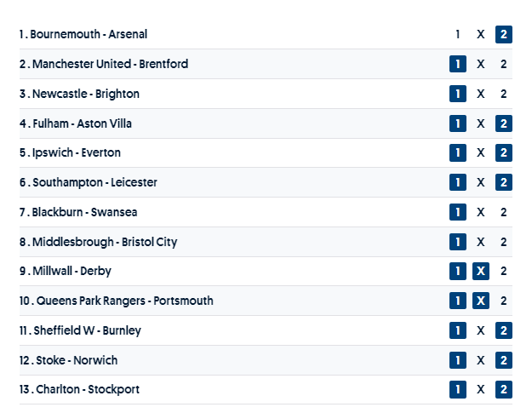Image resolution: width=532 pixels, height=413 pixels.
Task: Click the Bournemouth - Arsenal match row
Action: click(x=255, y=35)
